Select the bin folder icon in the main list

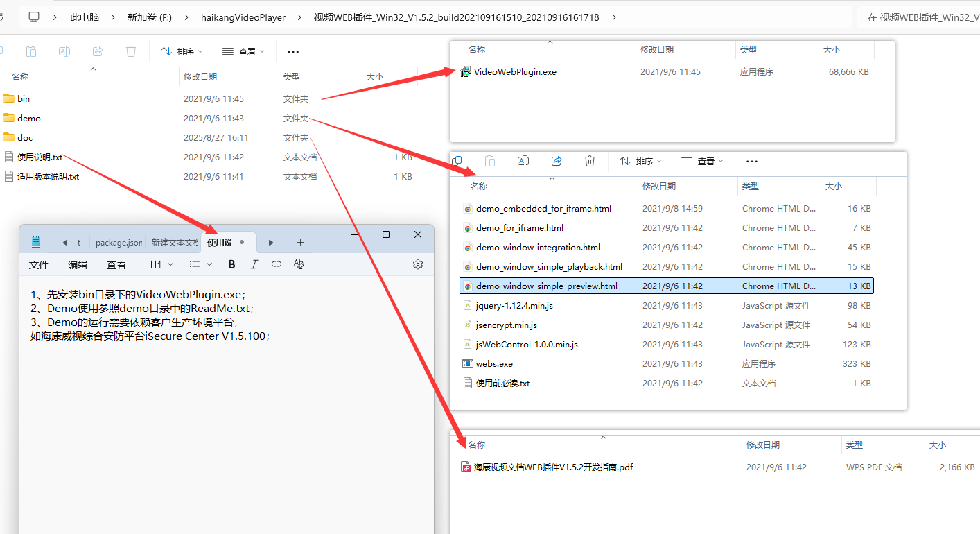[9, 98]
